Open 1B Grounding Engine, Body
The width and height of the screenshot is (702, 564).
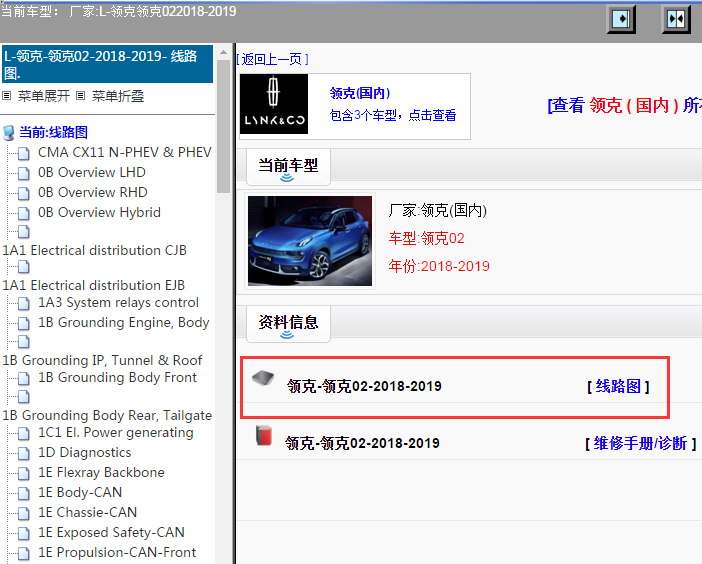(x=124, y=322)
